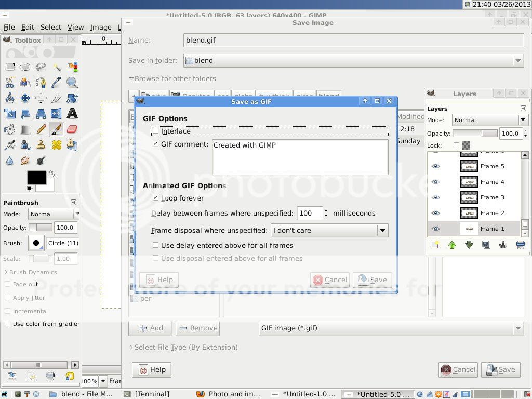The width and height of the screenshot is (532, 399).
Task: Select the Rectangle Select tool
Action: (x=10, y=67)
